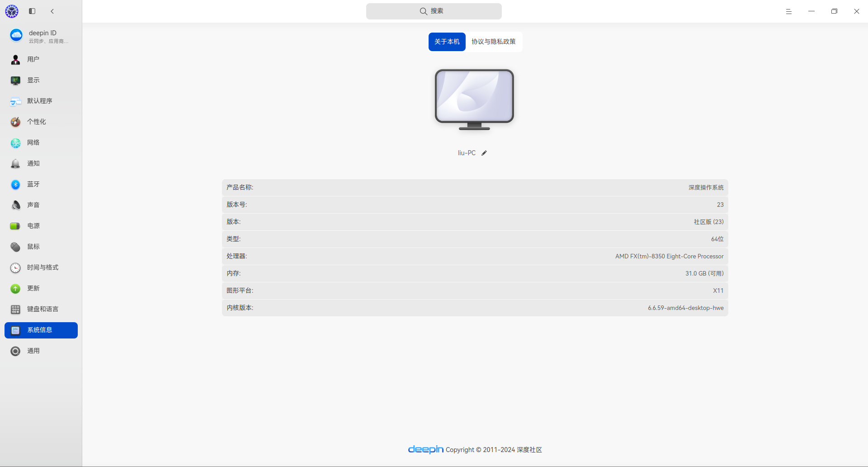Switch to 关于本机 tab
Viewport: 868px width, 467px height.
[x=447, y=42]
